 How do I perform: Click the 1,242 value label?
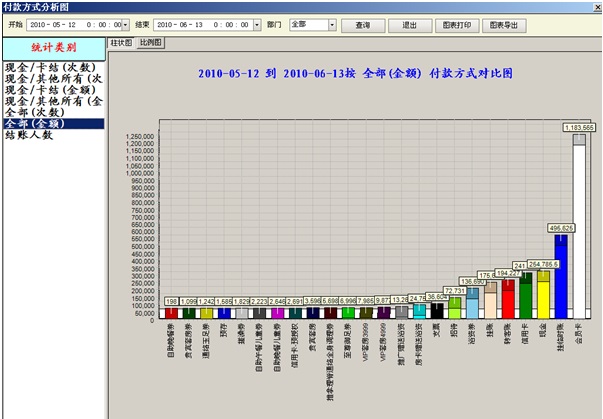click(207, 301)
